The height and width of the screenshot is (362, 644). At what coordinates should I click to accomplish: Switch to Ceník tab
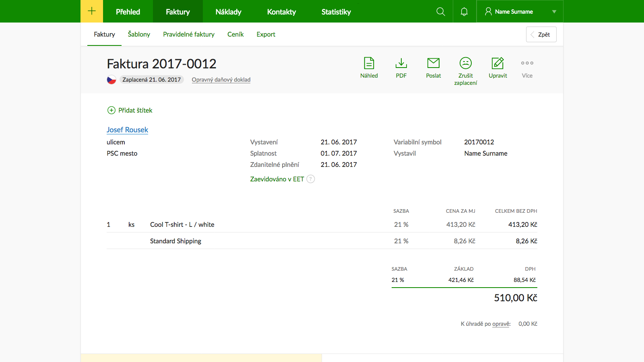point(235,34)
